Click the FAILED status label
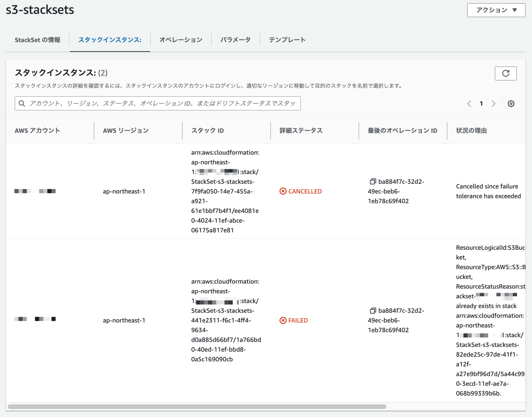 point(298,320)
